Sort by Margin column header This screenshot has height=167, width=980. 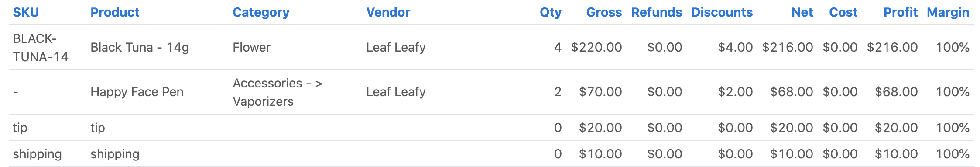[x=948, y=12]
